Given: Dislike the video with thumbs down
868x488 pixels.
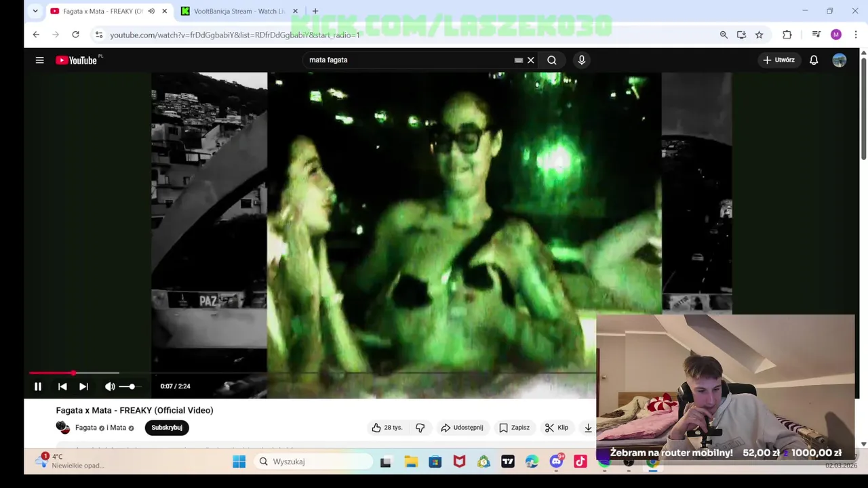Looking at the screenshot, I should 420,428.
